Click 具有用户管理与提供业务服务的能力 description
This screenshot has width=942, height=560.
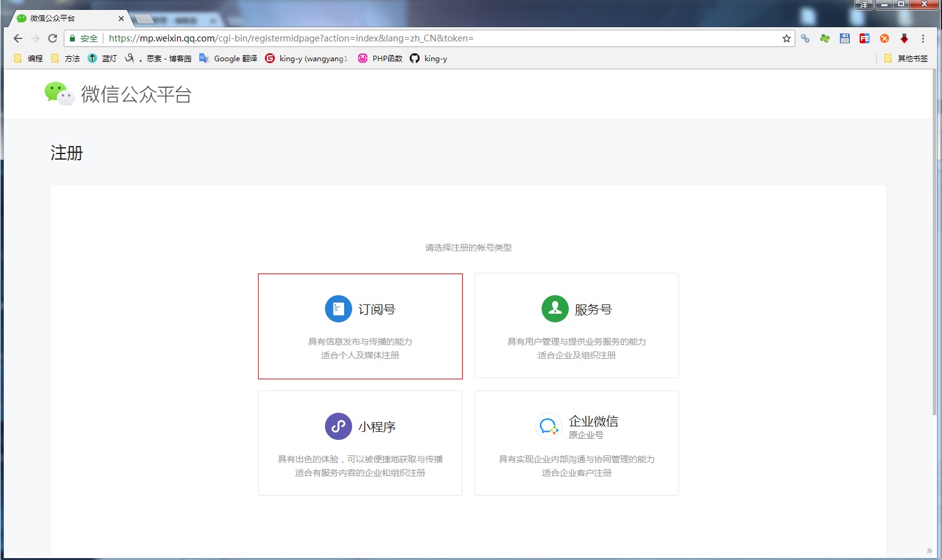coord(577,342)
